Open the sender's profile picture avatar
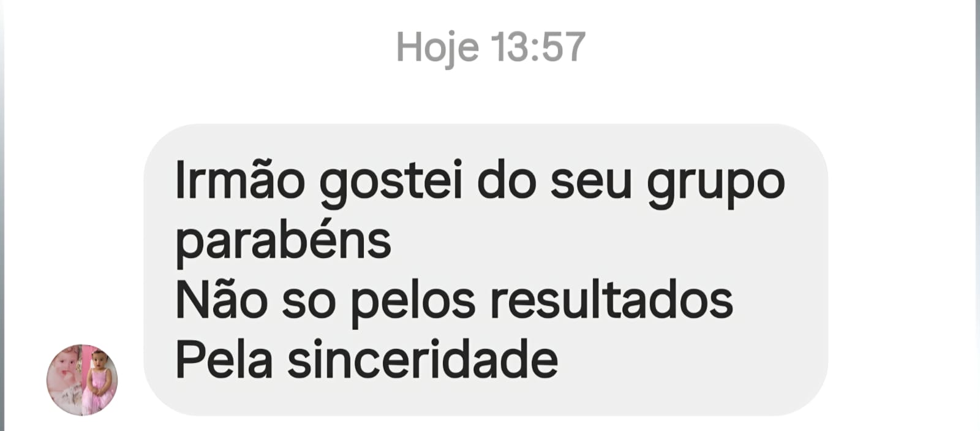Screen dimensions: 980x431 coord(82,380)
